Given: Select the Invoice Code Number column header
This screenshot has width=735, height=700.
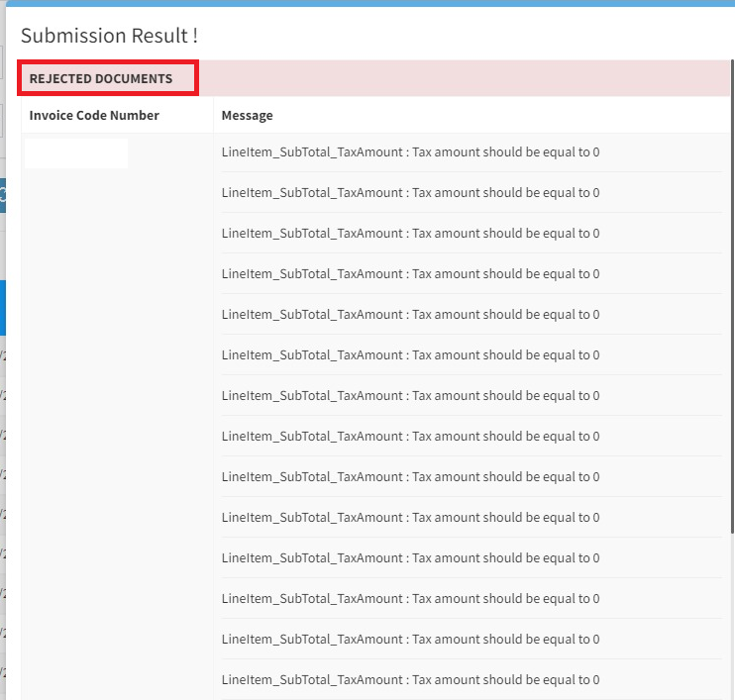Looking at the screenshot, I should [94, 115].
